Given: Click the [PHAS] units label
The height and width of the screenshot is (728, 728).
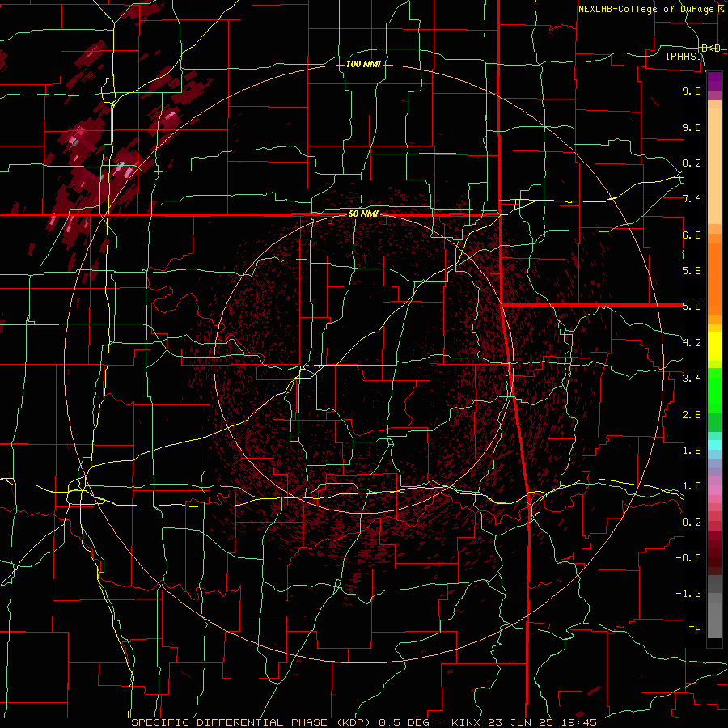Looking at the screenshot, I should (684, 57).
